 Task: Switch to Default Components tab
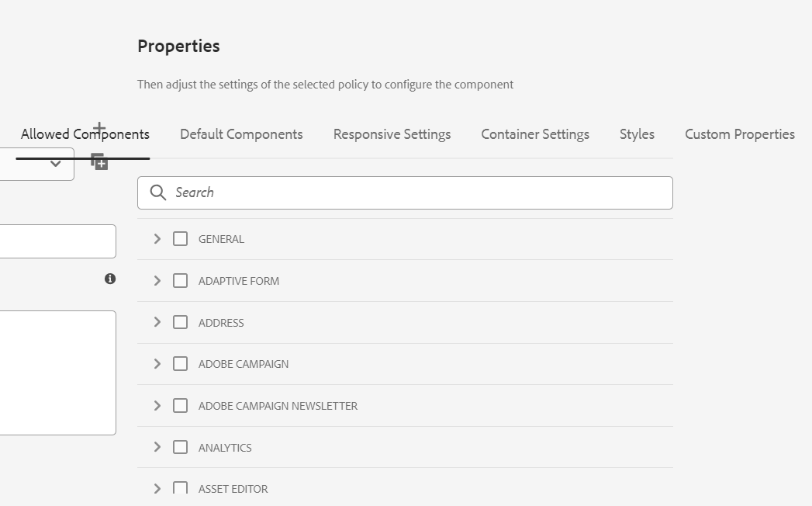241,134
